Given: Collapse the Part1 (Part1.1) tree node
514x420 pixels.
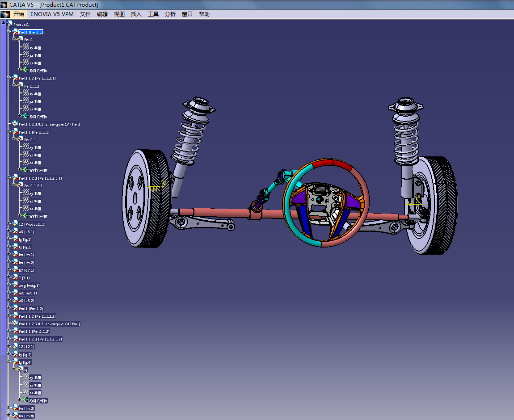Looking at the screenshot, I should [9, 31].
